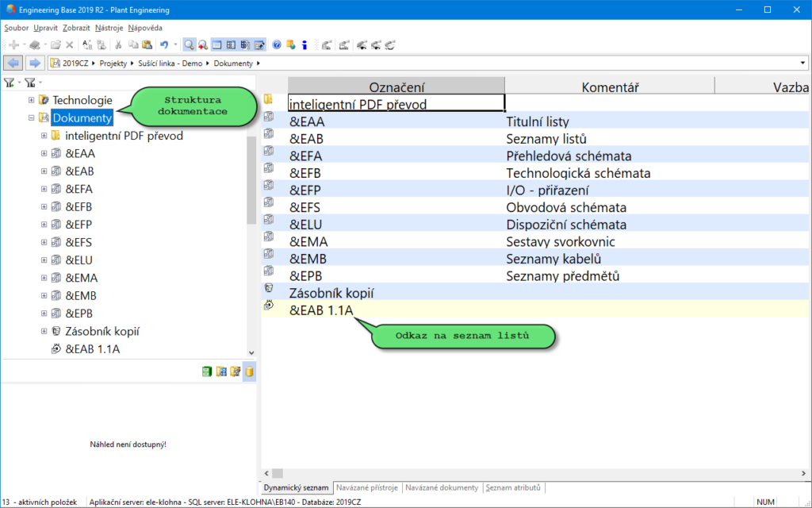The image size is (812, 508).
Task: Click the blue info icon in the toolbar
Action: pyautogui.click(x=304, y=44)
